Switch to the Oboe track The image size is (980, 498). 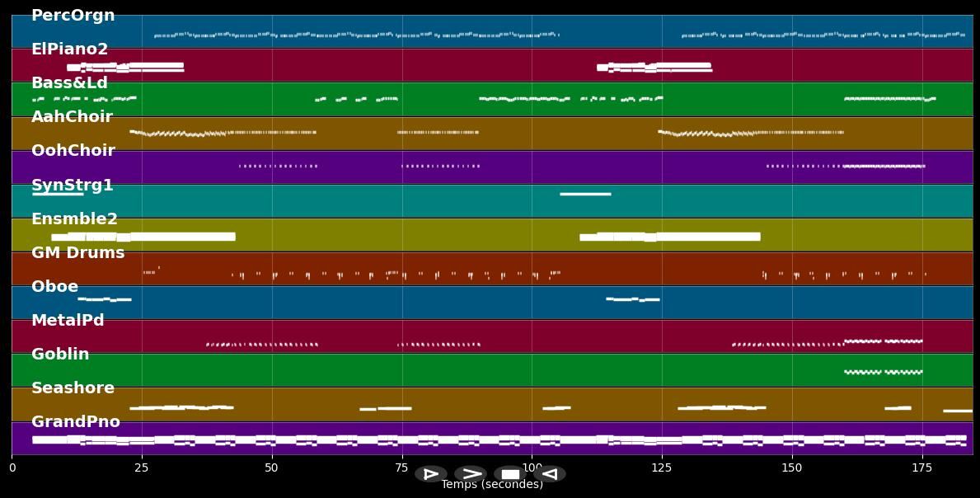[54, 286]
